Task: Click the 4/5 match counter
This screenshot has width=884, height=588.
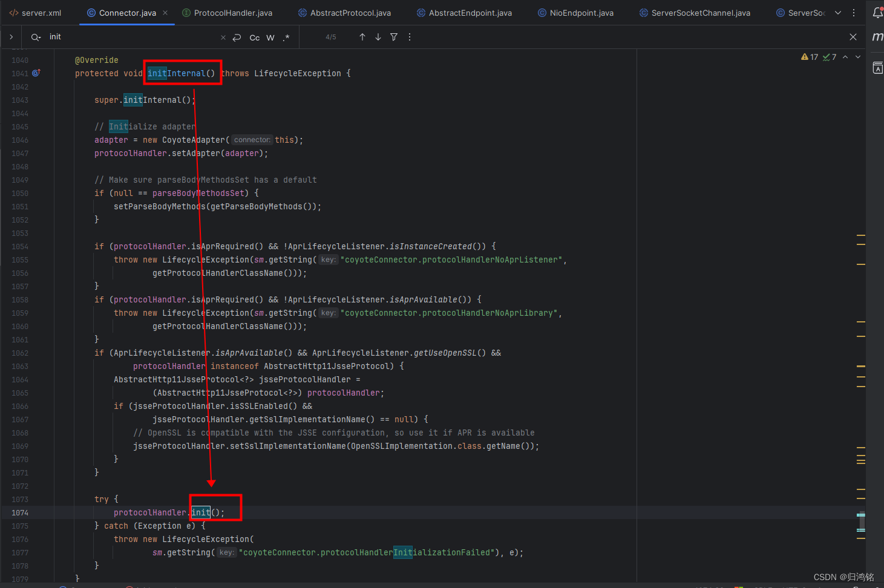Action: pyautogui.click(x=331, y=37)
